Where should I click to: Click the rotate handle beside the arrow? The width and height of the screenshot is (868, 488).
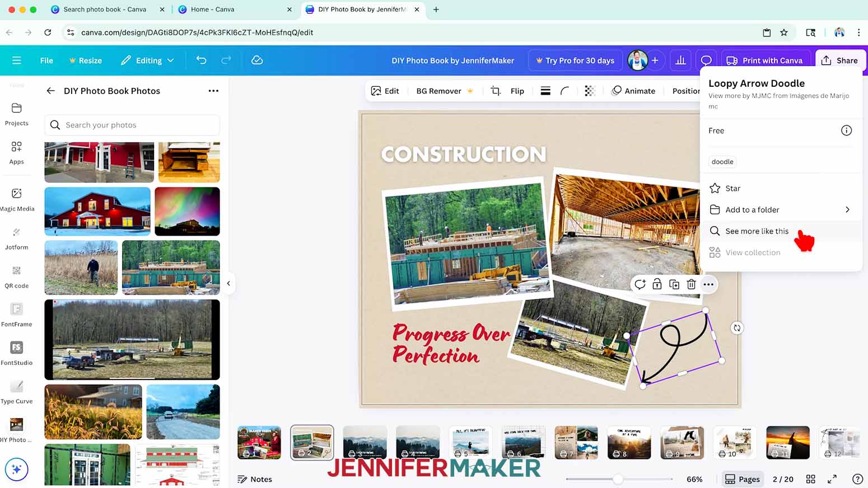[x=737, y=328]
